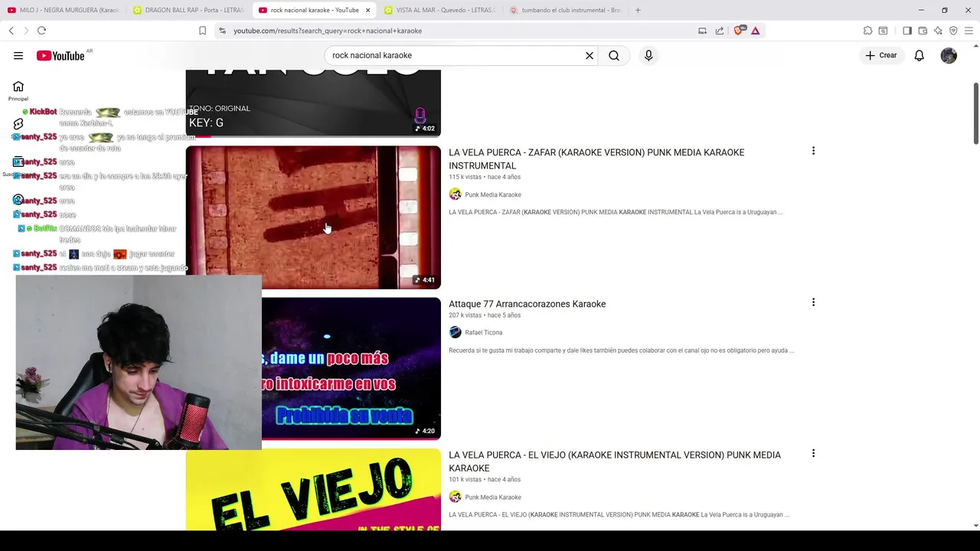This screenshot has height=551, width=980.
Task: Open more options for the El Viejo video
Action: coord(813,454)
